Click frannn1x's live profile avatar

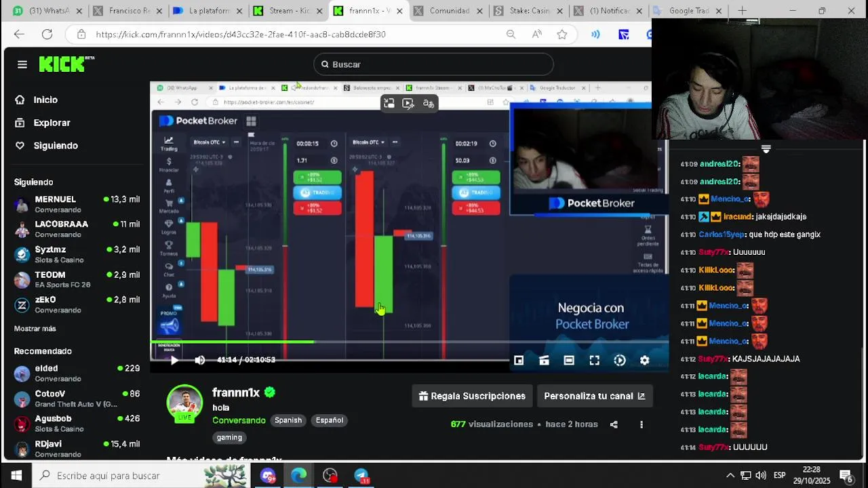click(x=184, y=403)
